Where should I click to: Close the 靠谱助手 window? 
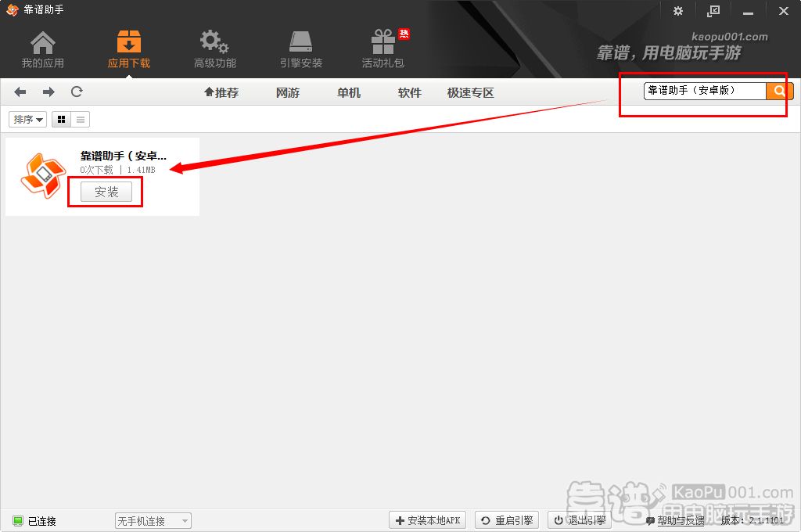pyautogui.click(x=783, y=11)
